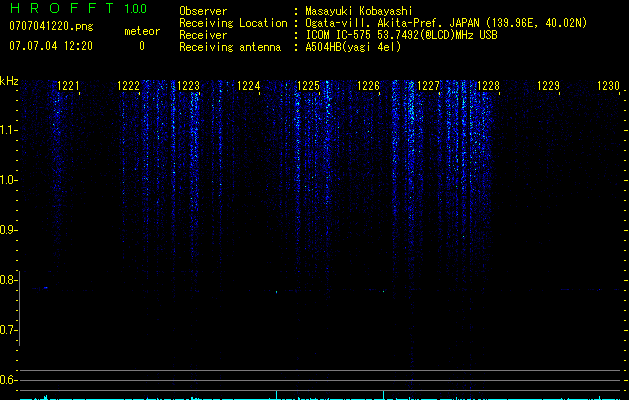629x400 pixels.
Task: Click the 0.7 kHz axis label
Action: point(6,330)
